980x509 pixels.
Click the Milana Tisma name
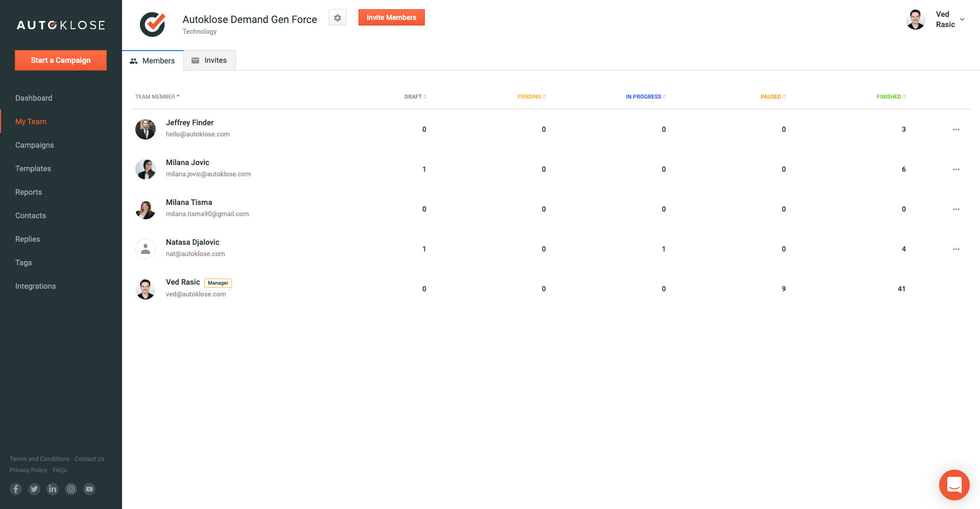189,202
